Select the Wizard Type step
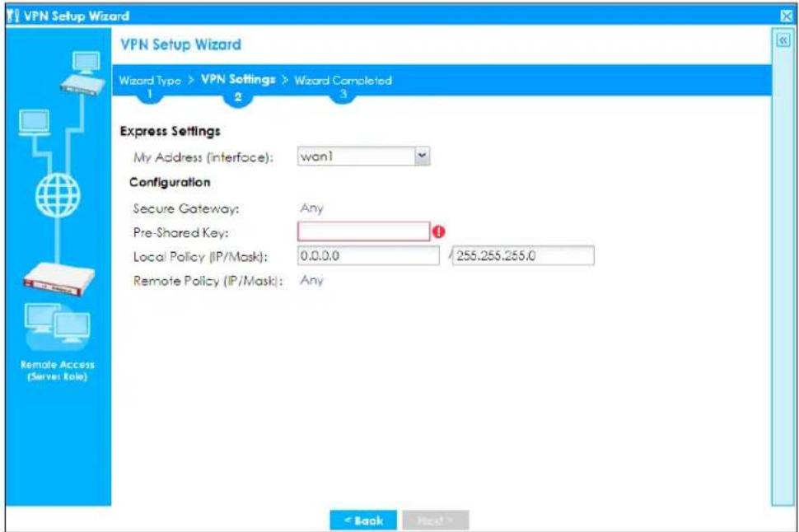The width and height of the screenshot is (799, 532). [x=150, y=81]
